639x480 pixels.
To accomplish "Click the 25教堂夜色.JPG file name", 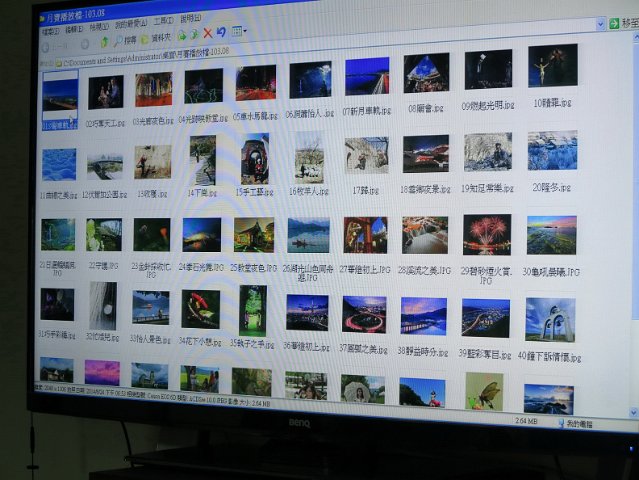I will click(x=253, y=268).
